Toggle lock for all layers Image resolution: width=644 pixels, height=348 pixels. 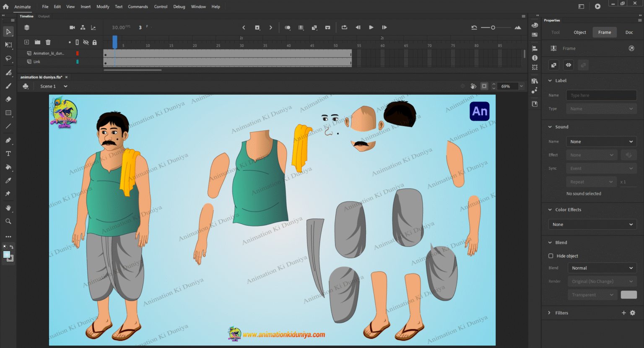(95, 42)
